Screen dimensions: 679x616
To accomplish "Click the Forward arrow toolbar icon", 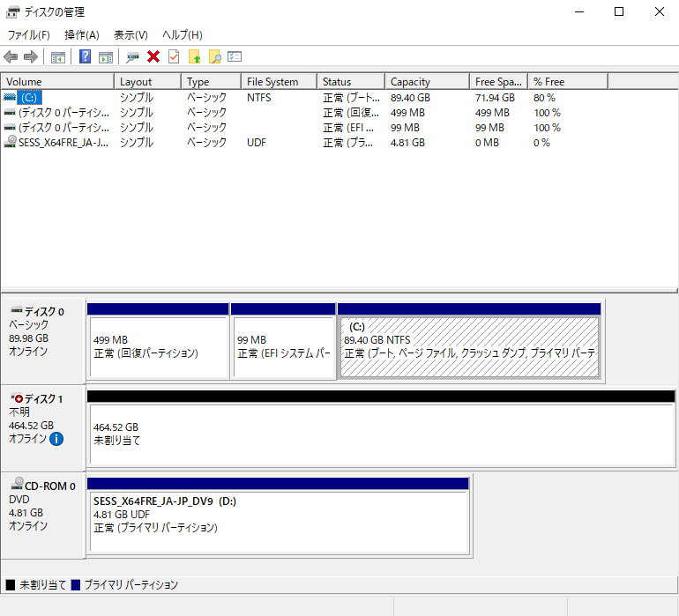I will tap(31, 56).
